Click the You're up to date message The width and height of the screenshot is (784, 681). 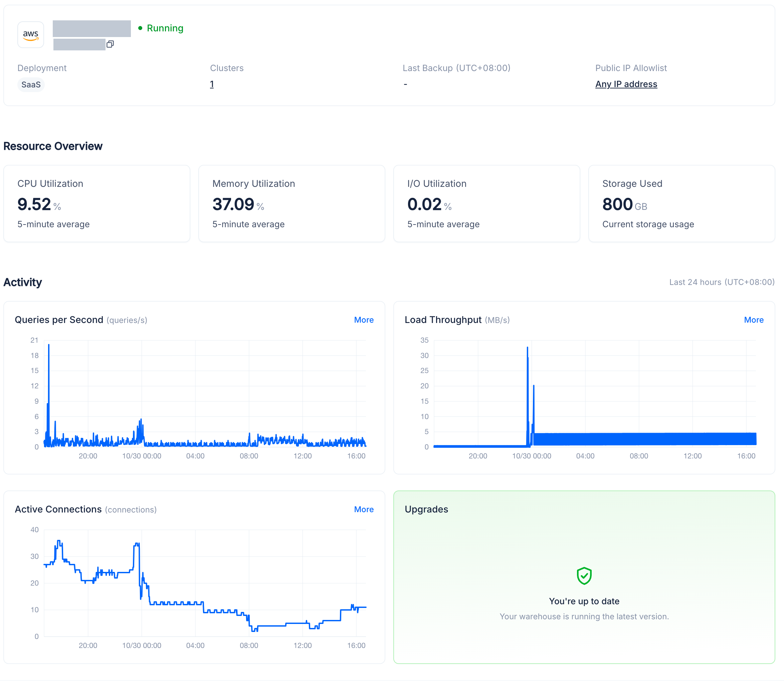tap(584, 601)
